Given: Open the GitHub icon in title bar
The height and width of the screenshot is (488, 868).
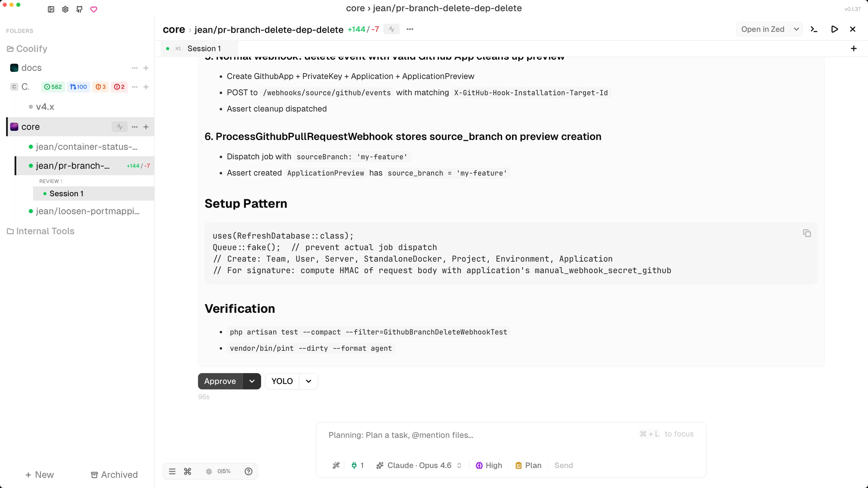Looking at the screenshot, I should click(x=79, y=9).
